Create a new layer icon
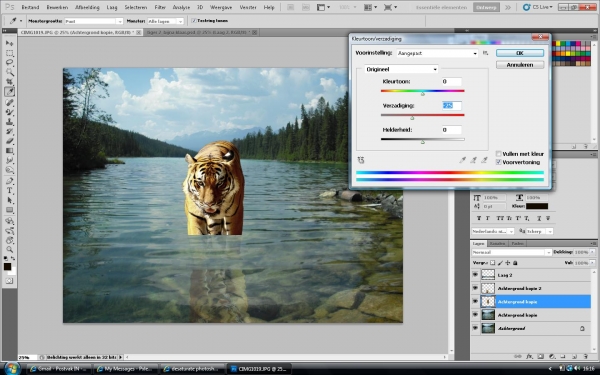 [574, 356]
